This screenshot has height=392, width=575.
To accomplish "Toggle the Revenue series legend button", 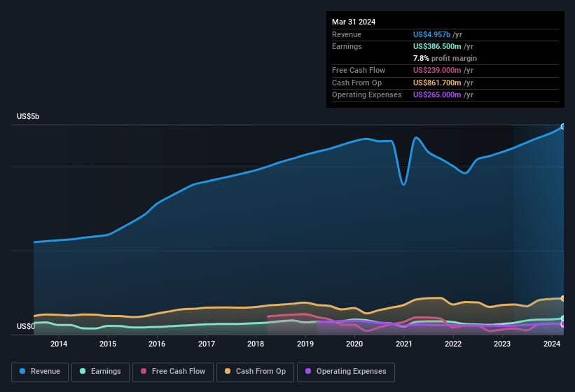I will pos(40,372).
